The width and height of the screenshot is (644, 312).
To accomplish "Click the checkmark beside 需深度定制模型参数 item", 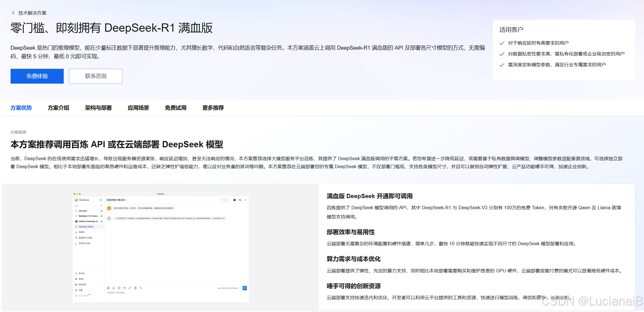I will pyautogui.click(x=502, y=65).
